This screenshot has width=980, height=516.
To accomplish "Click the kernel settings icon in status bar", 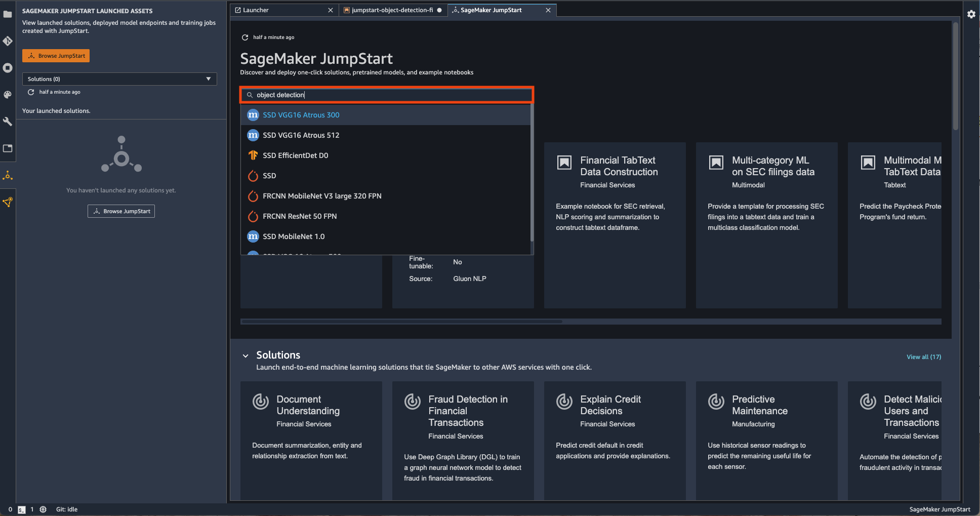I will (x=43, y=509).
